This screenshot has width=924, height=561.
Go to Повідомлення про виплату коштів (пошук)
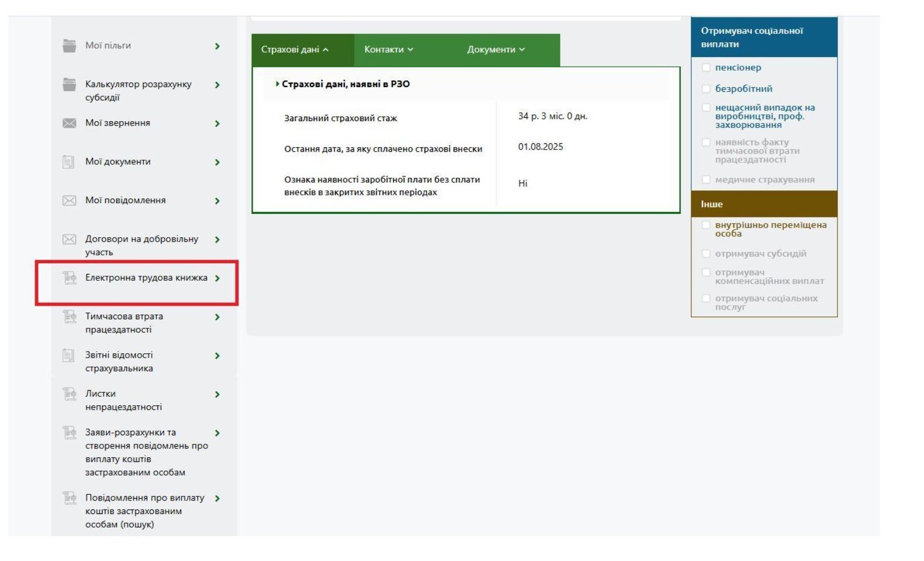(144, 511)
